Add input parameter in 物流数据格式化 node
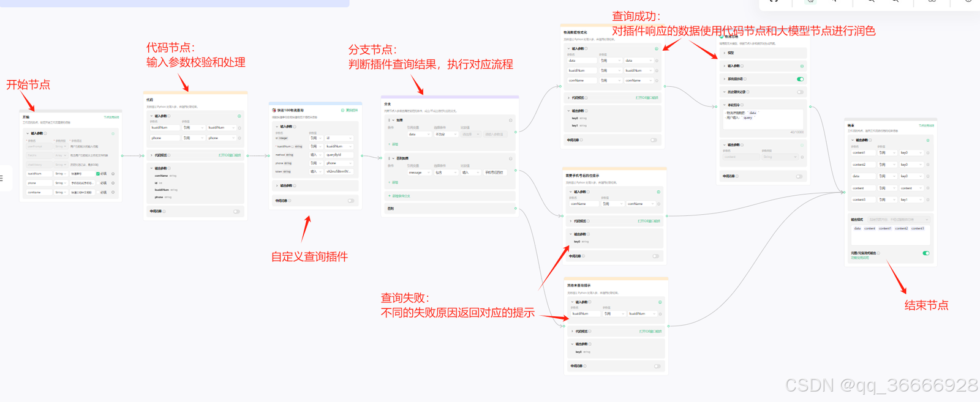 657,48
